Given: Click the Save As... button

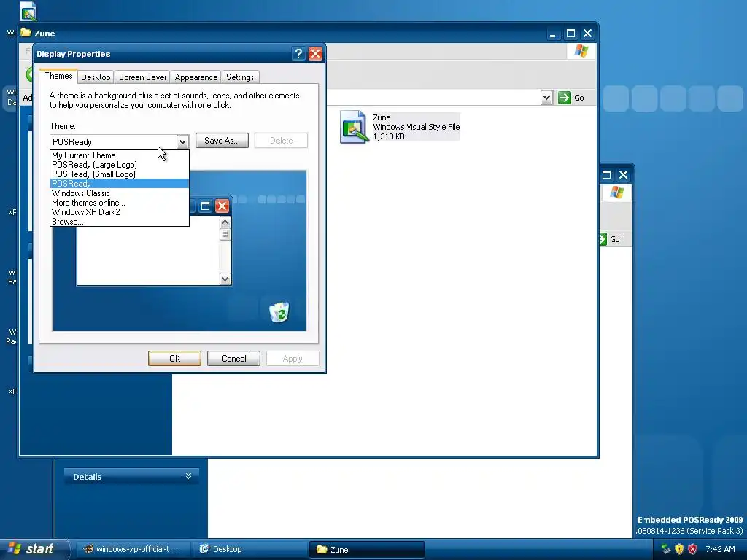Looking at the screenshot, I should pos(222,141).
